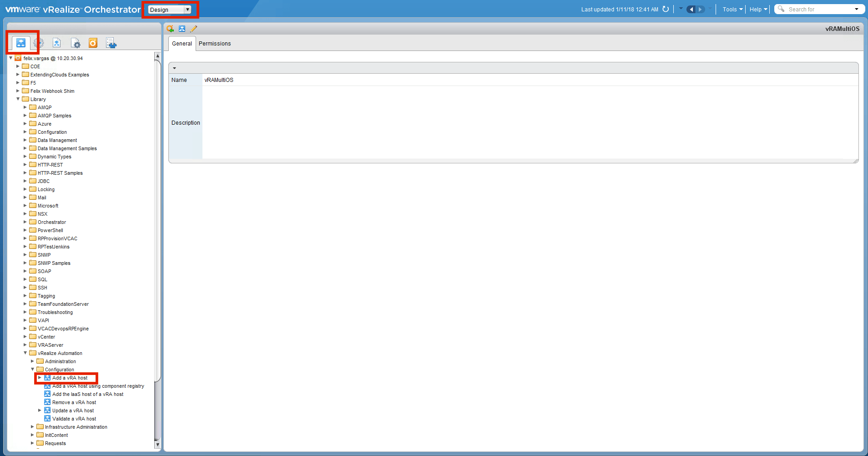Expand the NSX folder
Image resolution: width=868 pixels, height=456 pixels.
25,213
